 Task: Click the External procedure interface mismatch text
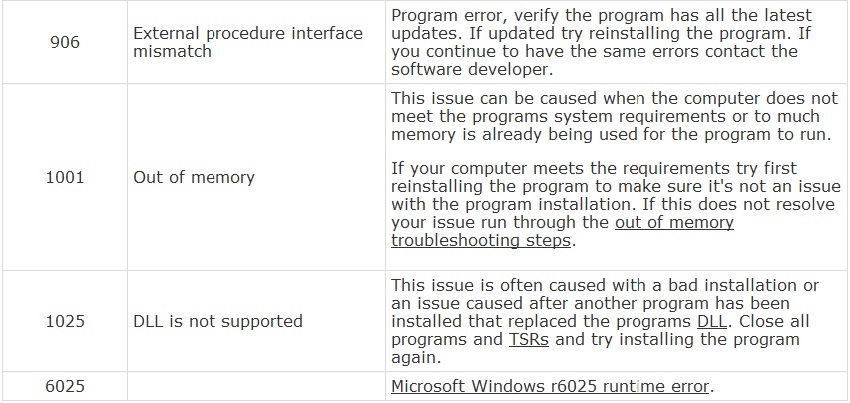[248, 42]
